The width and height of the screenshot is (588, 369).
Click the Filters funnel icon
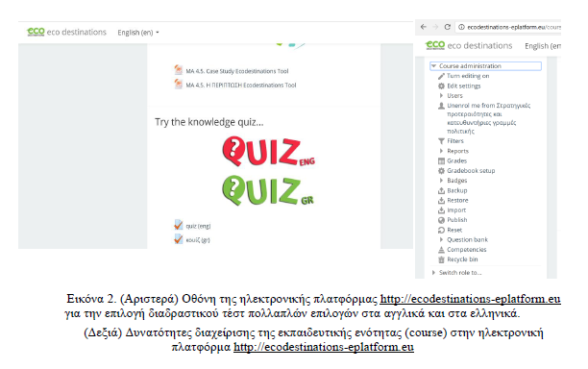coord(441,141)
